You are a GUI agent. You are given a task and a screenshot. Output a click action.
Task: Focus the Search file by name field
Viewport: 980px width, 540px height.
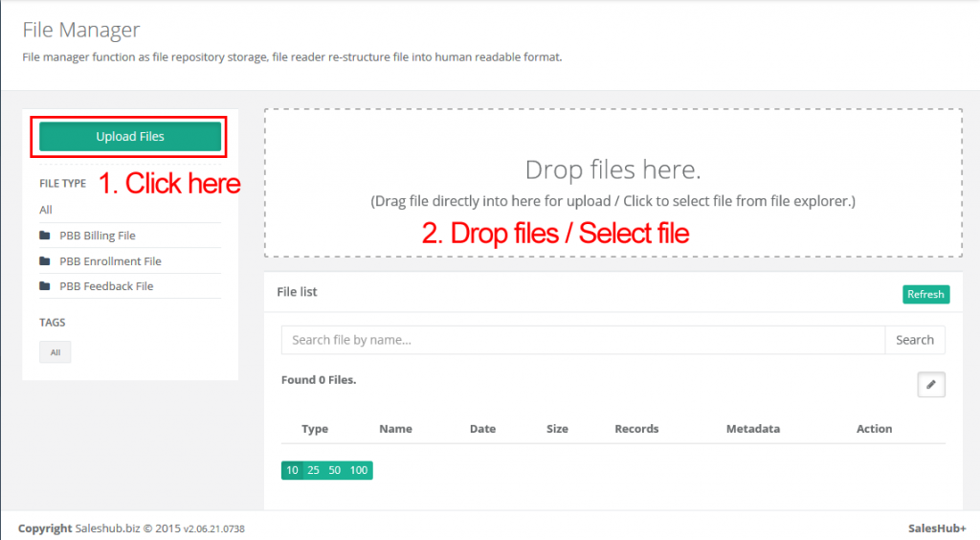tap(582, 340)
